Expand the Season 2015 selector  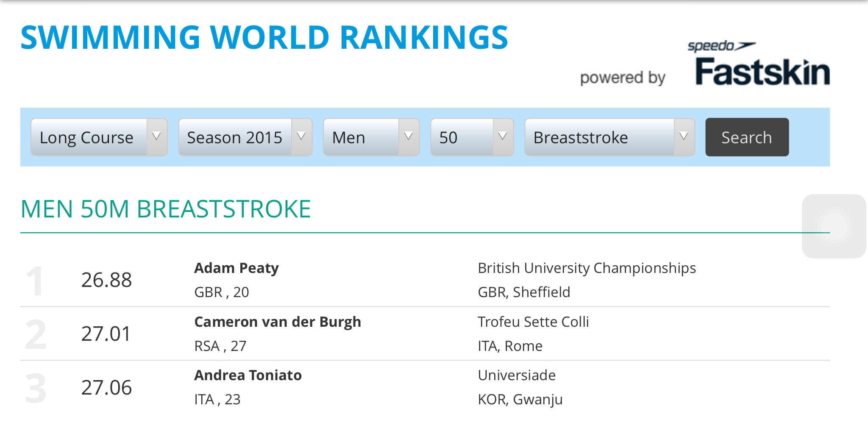pyautogui.click(x=245, y=137)
